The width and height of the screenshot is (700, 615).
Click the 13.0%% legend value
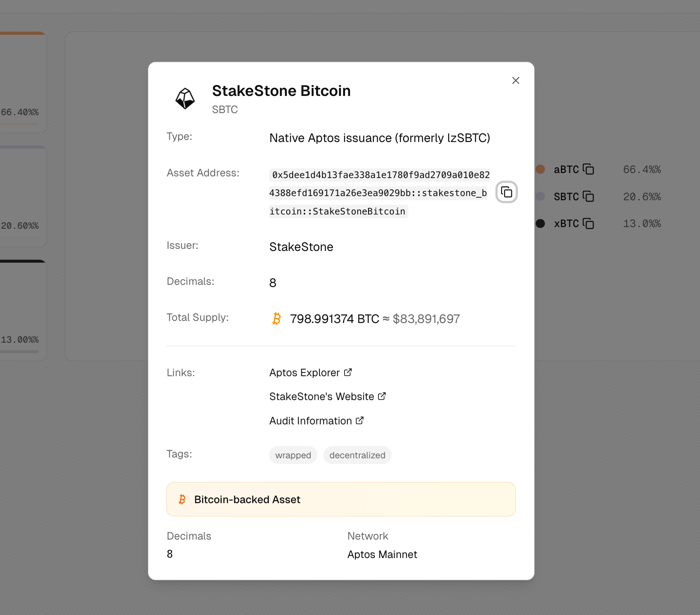(x=642, y=223)
